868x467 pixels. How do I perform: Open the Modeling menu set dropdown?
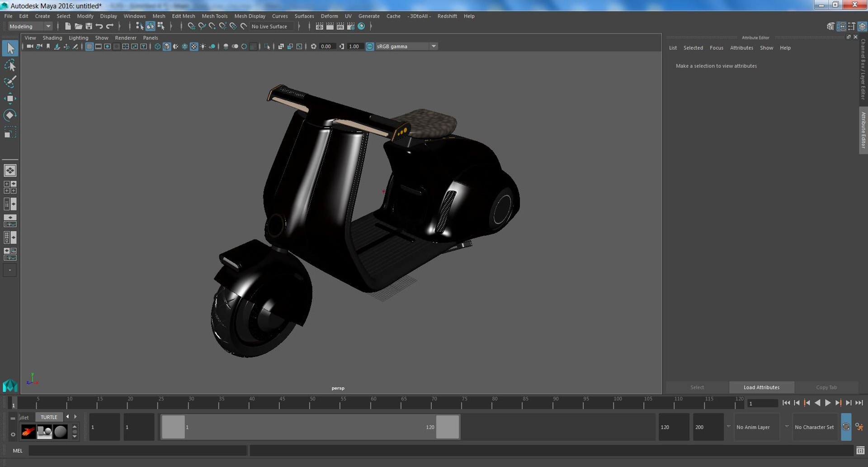click(x=30, y=26)
